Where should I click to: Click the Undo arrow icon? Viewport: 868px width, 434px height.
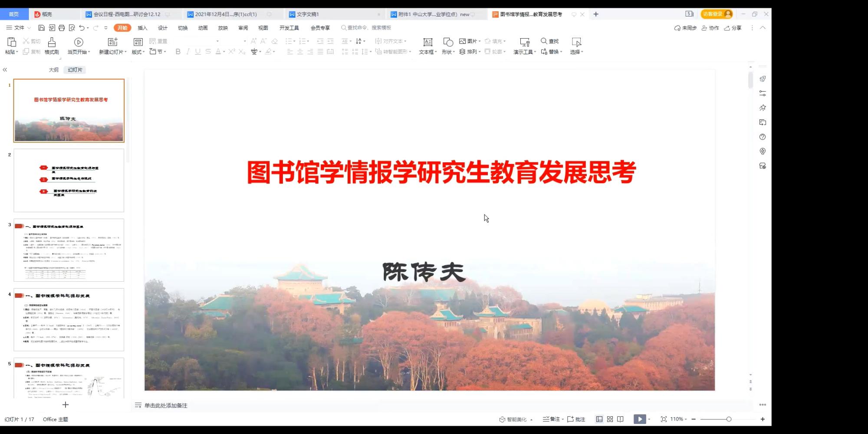pyautogui.click(x=82, y=28)
